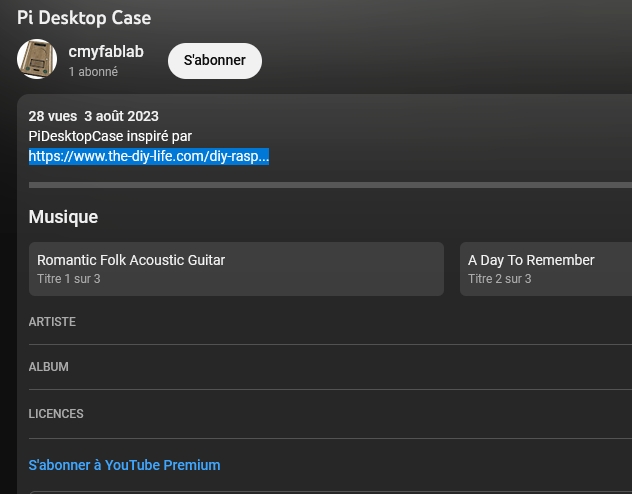Viewport: 632px width, 494px height.
Task: Select the Romantic Folk Acoustic Guitar card
Action: click(236, 269)
